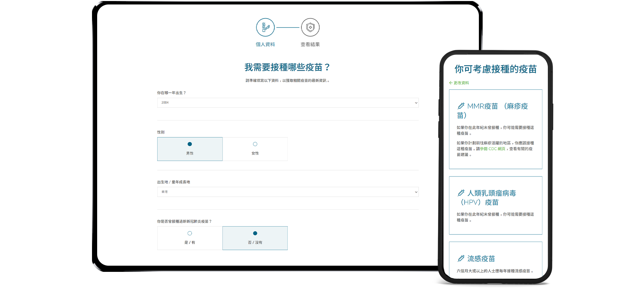Image resolution: width=644 pixels, height=288 pixels.
Task: Click the 更改資料 link
Action: 461,83
